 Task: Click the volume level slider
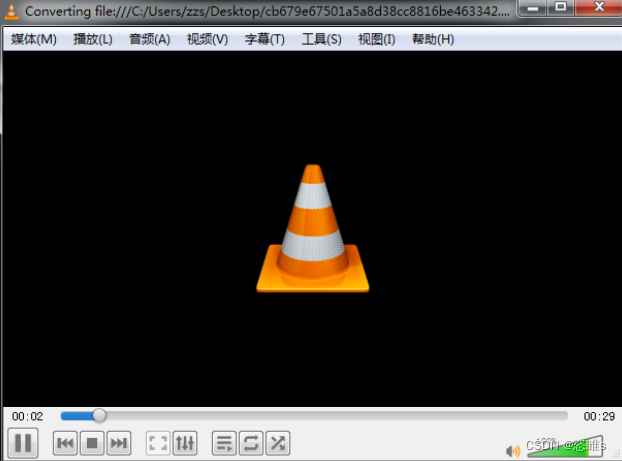tap(565, 447)
